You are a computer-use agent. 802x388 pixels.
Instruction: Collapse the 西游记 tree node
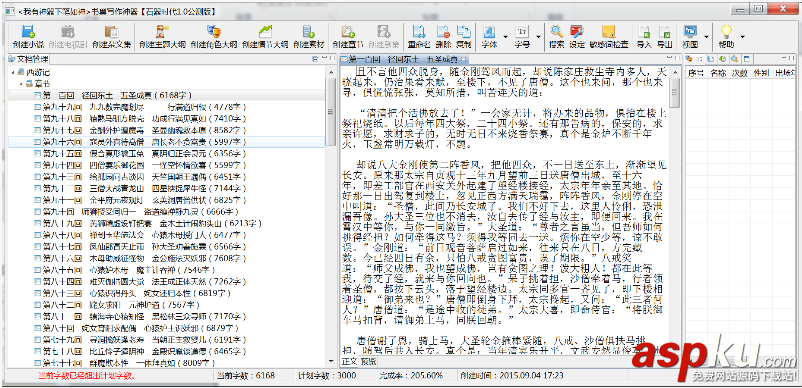coord(12,73)
